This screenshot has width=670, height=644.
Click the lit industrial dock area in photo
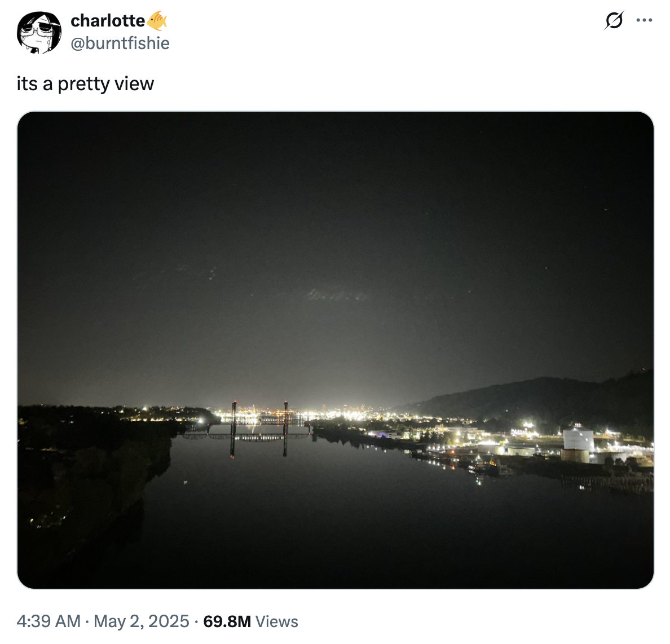[534, 449]
